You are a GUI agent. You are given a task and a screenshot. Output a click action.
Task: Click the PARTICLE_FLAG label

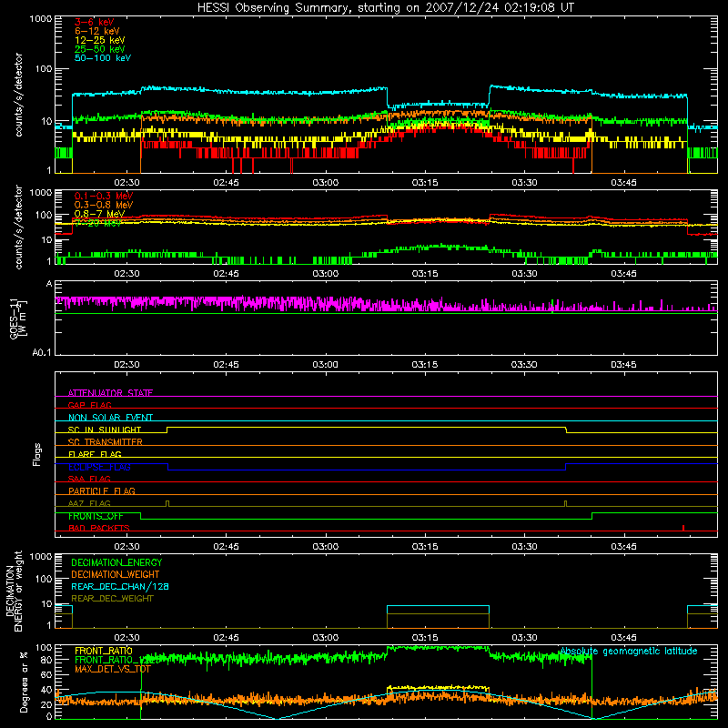[x=102, y=490]
